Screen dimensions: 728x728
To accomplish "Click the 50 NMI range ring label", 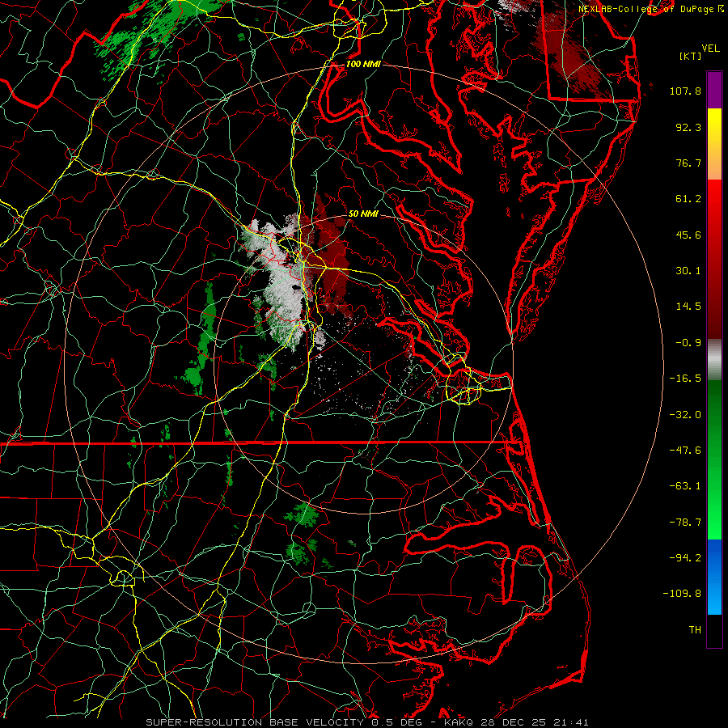I will pyautogui.click(x=363, y=214).
